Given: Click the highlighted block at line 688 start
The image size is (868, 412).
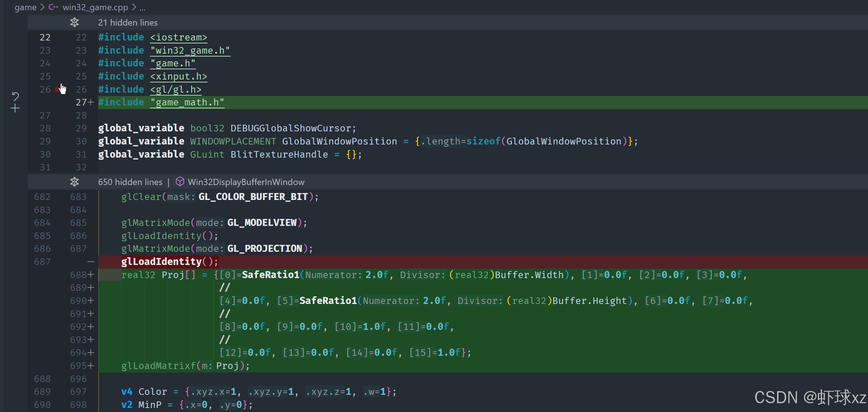Looking at the screenshot, I should (x=110, y=275).
